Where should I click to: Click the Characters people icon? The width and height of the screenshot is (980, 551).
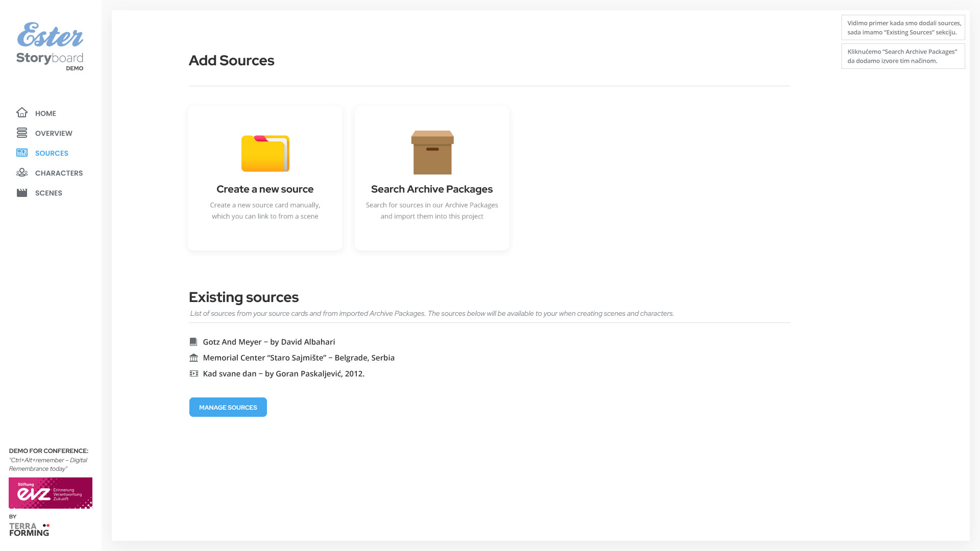click(22, 172)
